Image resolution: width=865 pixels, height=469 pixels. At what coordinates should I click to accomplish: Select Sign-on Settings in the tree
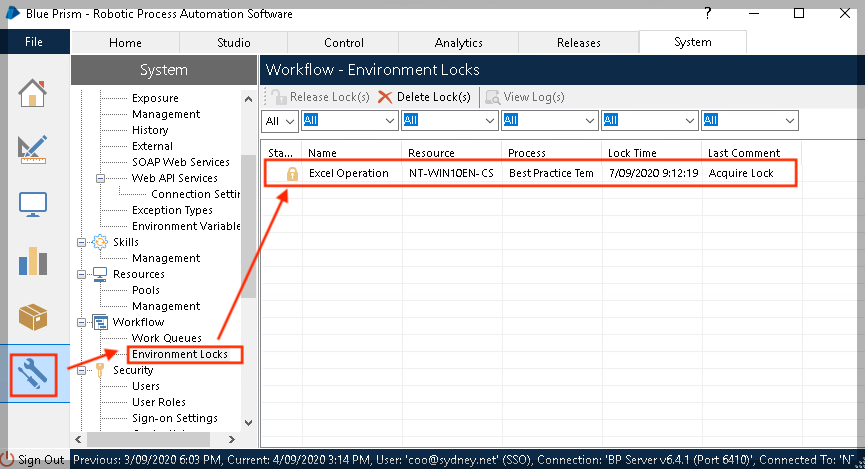click(x=175, y=418)
